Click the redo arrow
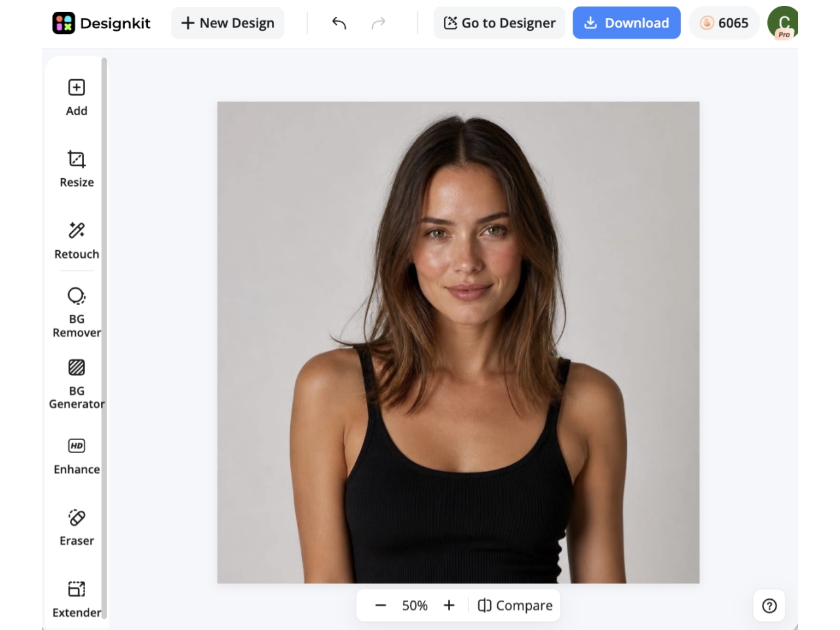 (x=378, y=23)
